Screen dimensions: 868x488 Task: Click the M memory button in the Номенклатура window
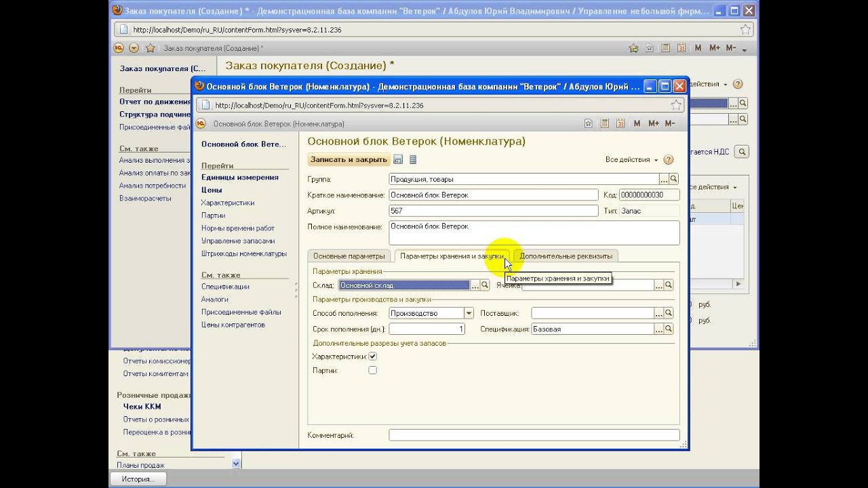[x=637, y=123]
